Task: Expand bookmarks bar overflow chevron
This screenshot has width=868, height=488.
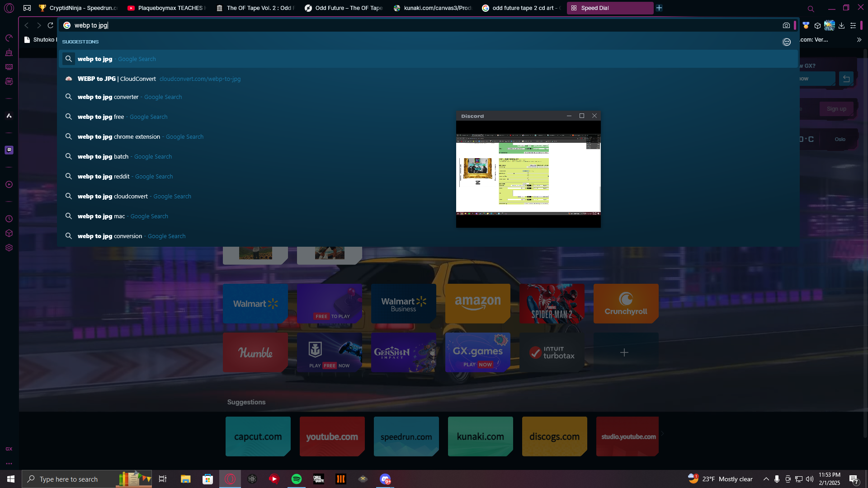Action: [859, 40]
